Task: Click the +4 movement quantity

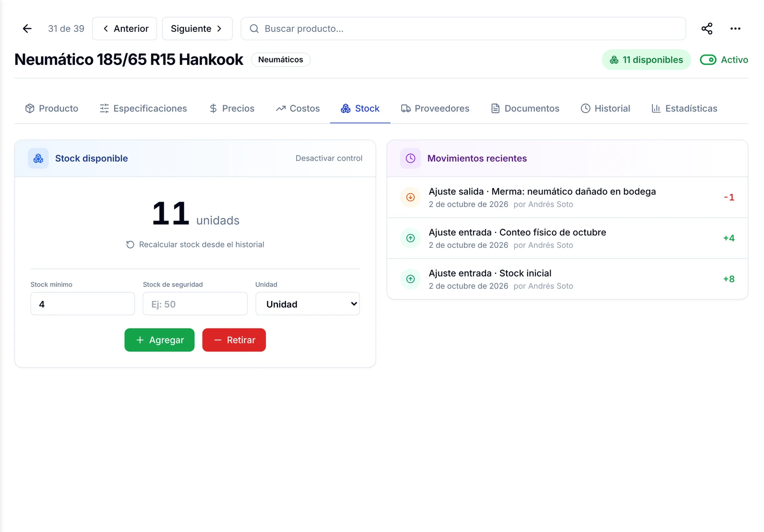Action: click(729, 238)
